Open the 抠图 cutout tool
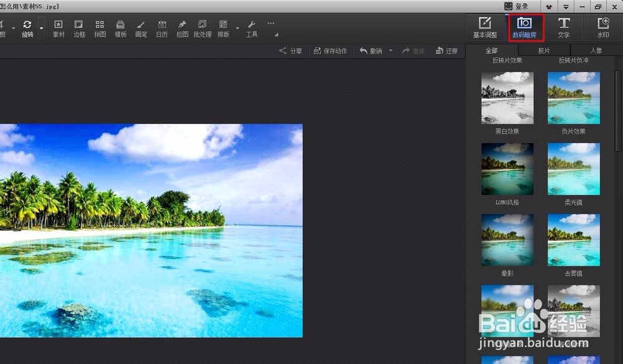Screen dimensions: 623x364 coord(183,29)
